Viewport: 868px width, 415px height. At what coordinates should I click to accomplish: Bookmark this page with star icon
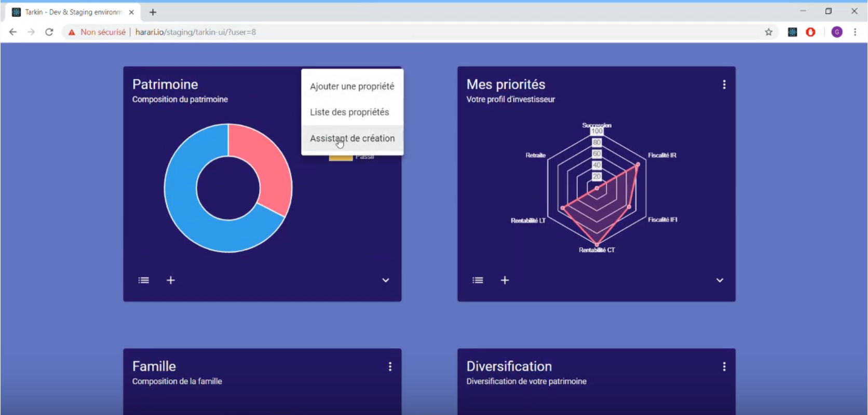(x=769, y=32)
